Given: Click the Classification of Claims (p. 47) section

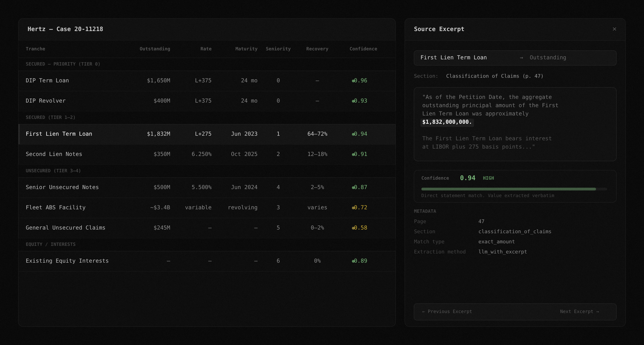Looking at the screenshot, I should point(494,76).
